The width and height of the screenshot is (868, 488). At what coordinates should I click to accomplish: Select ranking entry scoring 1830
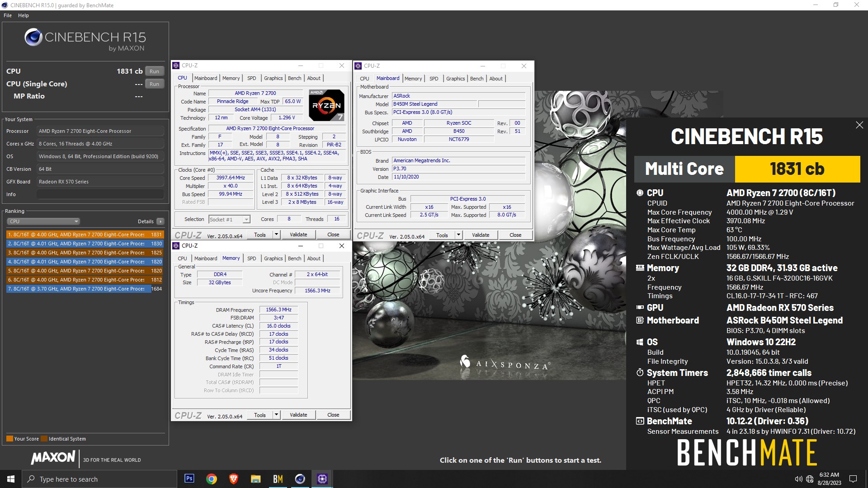(x=85, y=244)
